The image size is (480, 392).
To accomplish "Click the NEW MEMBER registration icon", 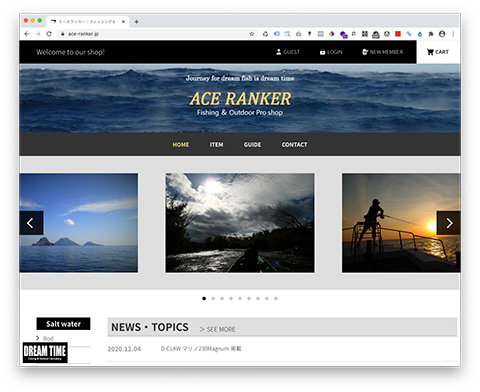I will click(x=365, y=52).
